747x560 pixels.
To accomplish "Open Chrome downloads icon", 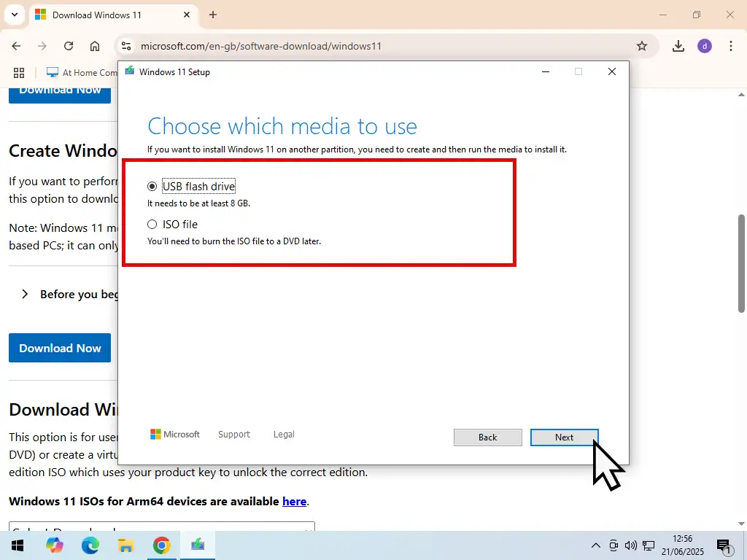I will coord(678,46).
